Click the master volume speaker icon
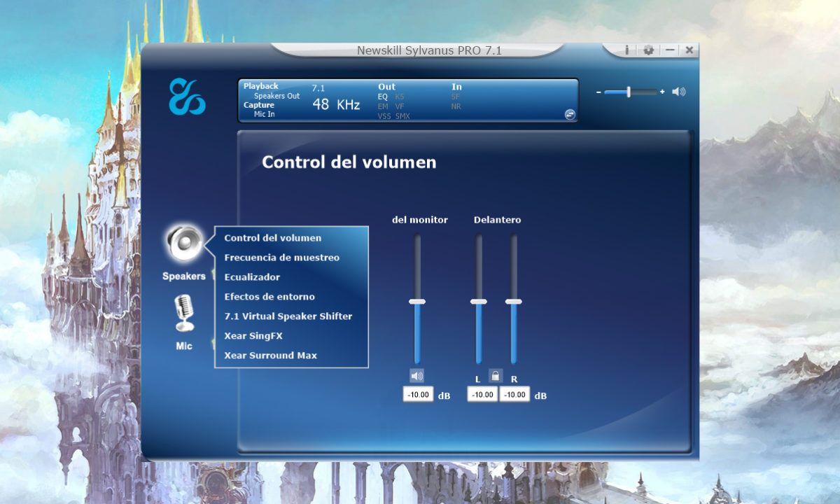The width and height of the screenshot is (840, 504). pyautogui.click(x=678, y=92)
